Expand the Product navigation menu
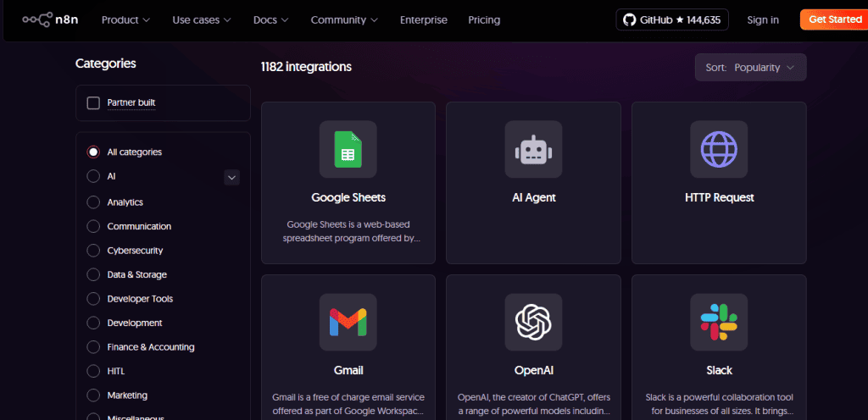868x420 pixels. pos(125,19)
